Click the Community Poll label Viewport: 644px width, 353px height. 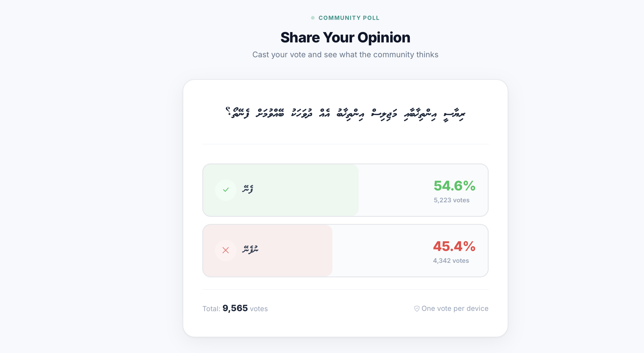(x=349, y=18)
